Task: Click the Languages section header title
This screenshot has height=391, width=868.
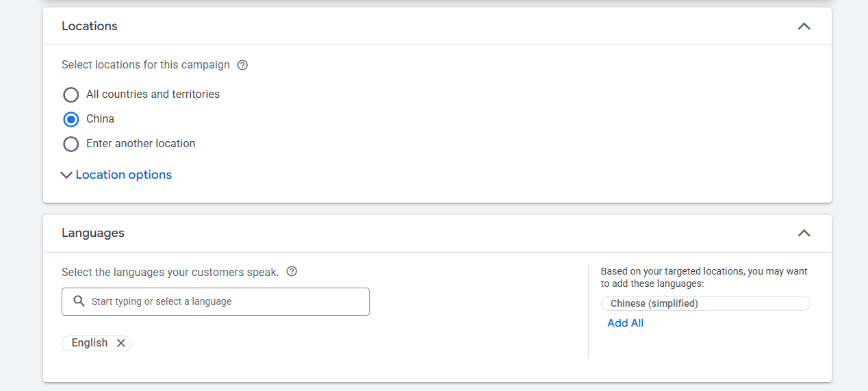Action: [93, 233]
